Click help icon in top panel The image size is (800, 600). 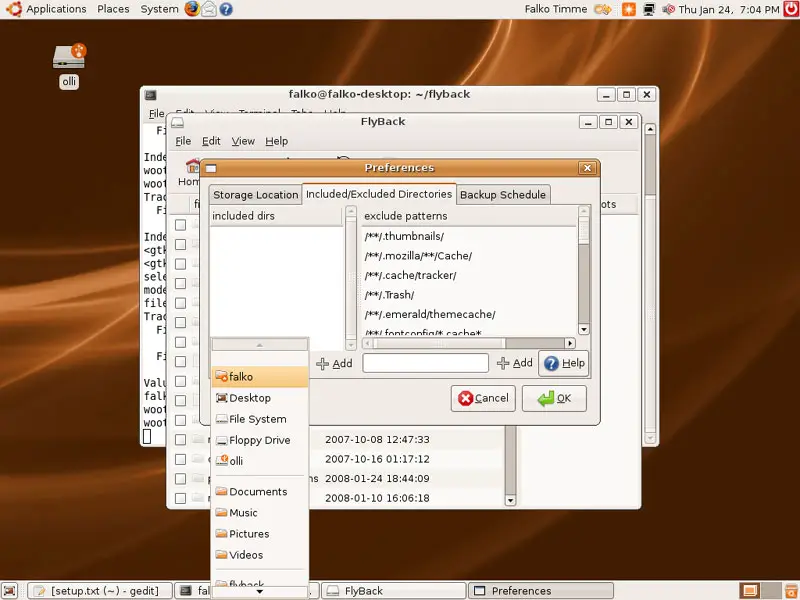[x=226, y=9]
